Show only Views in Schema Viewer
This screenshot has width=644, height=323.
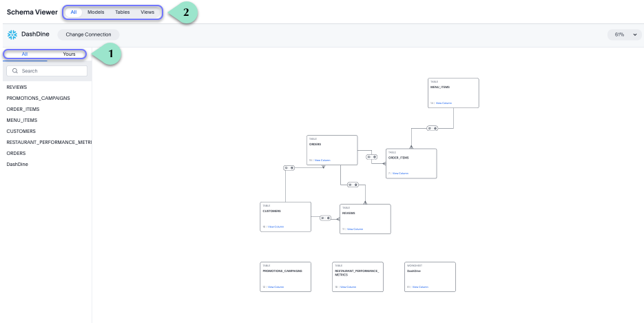[x=147, y=12]
